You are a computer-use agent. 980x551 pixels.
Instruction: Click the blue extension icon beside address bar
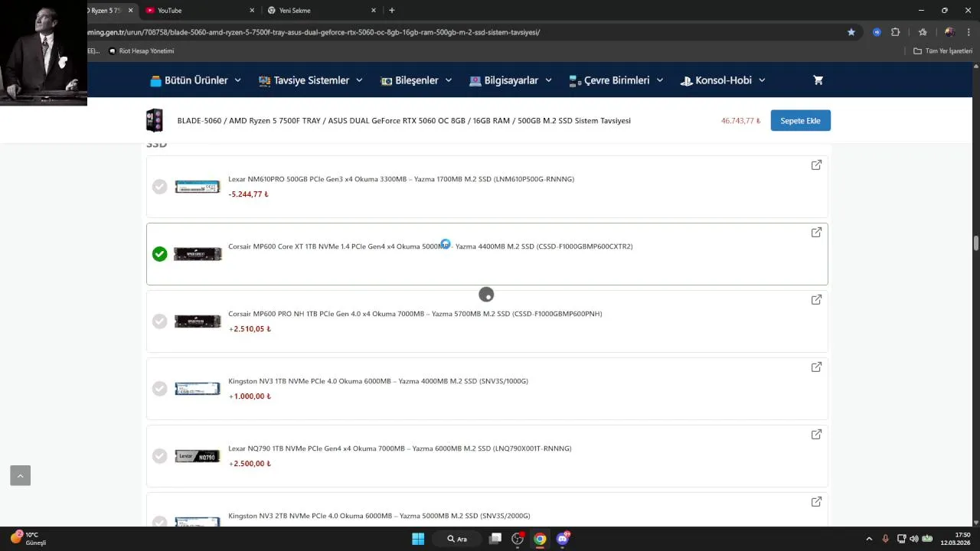pyautogui.click(x=877, y=32)
